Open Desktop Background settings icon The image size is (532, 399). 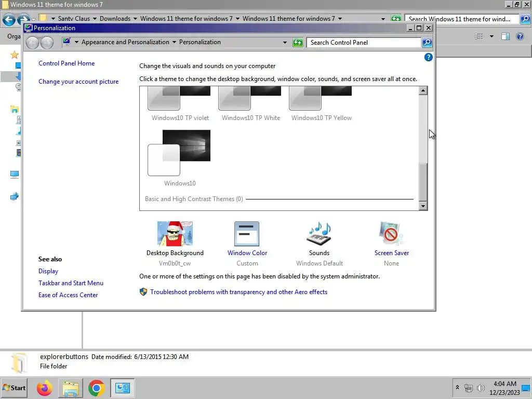[x=175, y=234]
